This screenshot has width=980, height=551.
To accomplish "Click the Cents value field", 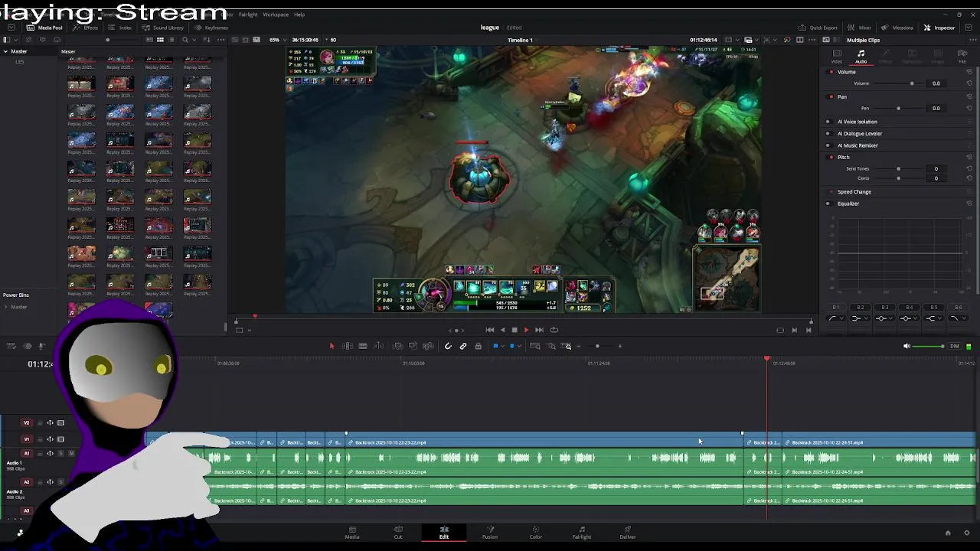I will point(936,178).
